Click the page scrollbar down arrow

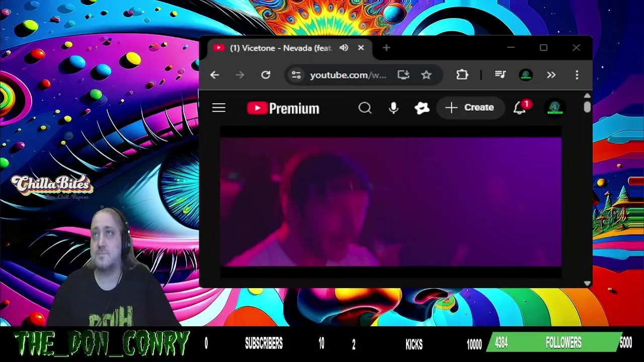(x=587, y=284)
